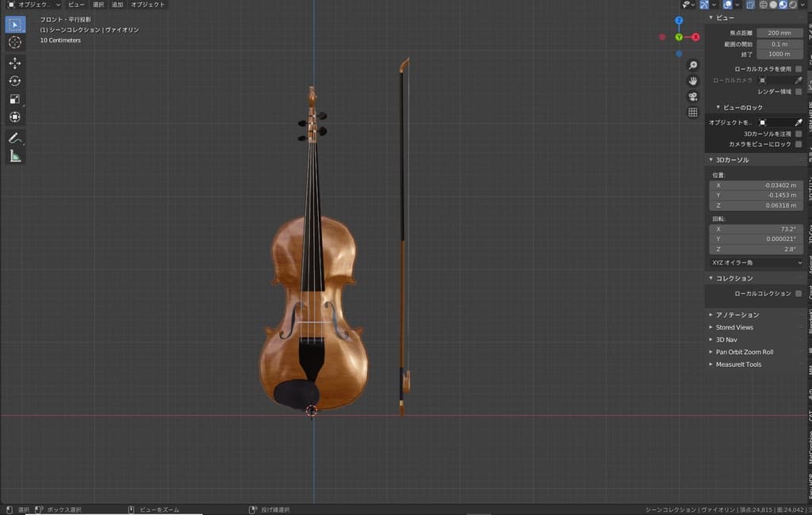Activate the 3D Cursor tool

tap(15, 42)
